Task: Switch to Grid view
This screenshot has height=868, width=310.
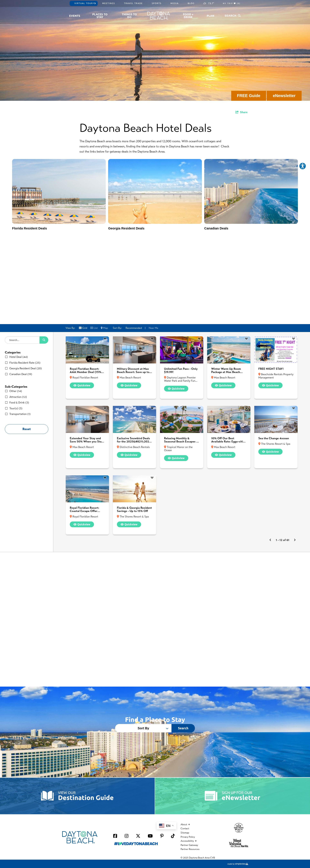Action: pos(83,328)
